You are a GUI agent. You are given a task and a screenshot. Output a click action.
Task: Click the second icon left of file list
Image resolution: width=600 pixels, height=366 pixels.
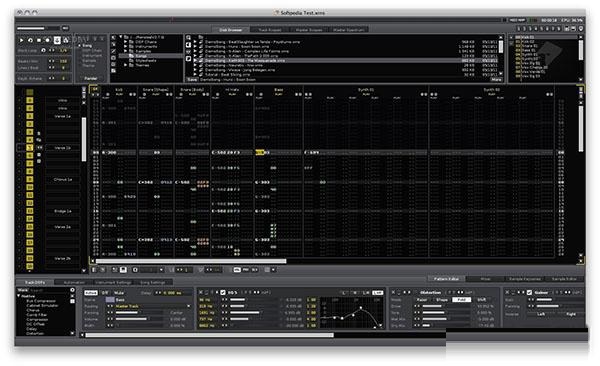tap(188, 45)
